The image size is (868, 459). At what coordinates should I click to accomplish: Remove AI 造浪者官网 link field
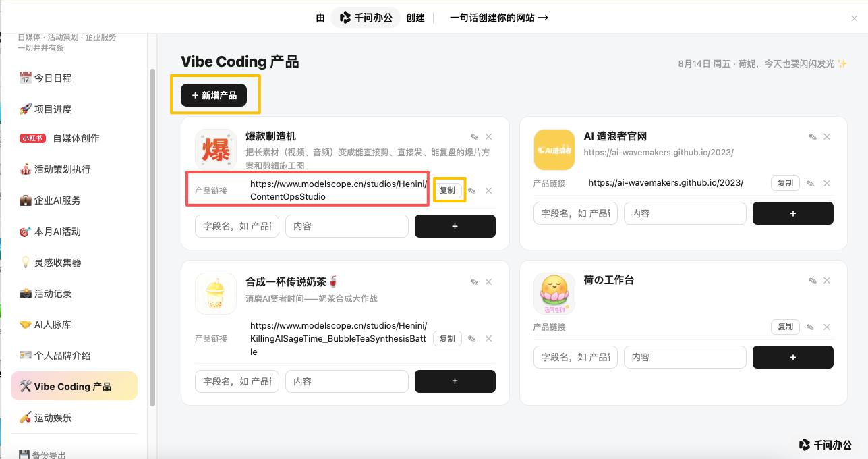pos(827,184)
